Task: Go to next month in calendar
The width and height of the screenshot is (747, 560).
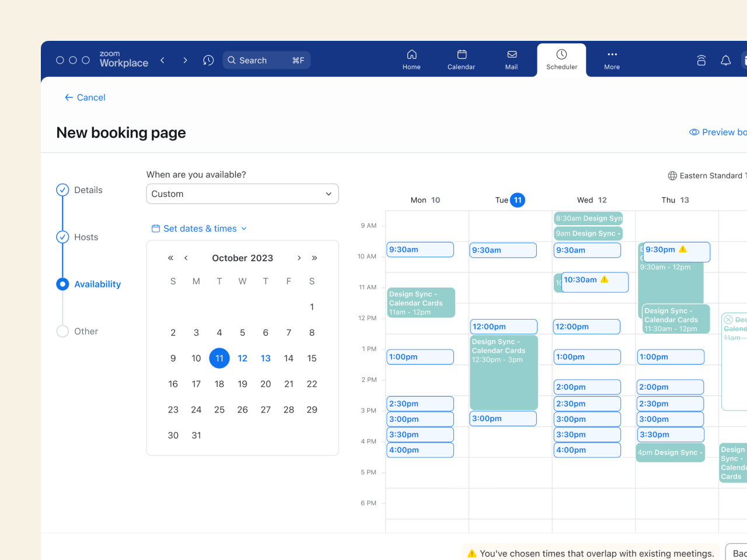Action: pos(299,258)
